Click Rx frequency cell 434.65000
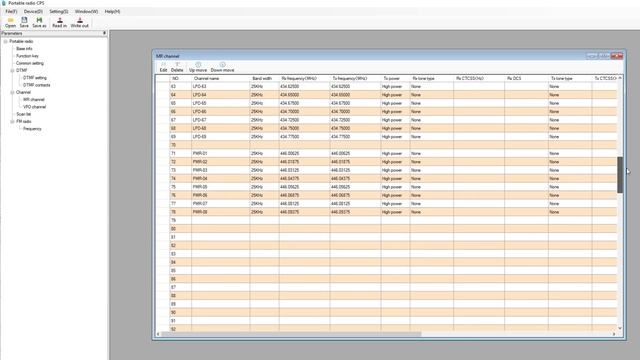The image size is (640, 360). coord(304,95)
